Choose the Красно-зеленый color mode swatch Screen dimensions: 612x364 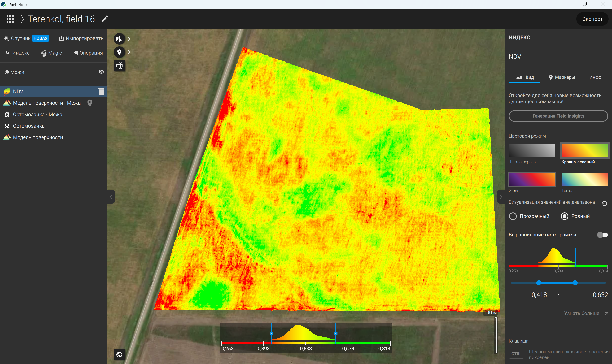coord(585,151)
